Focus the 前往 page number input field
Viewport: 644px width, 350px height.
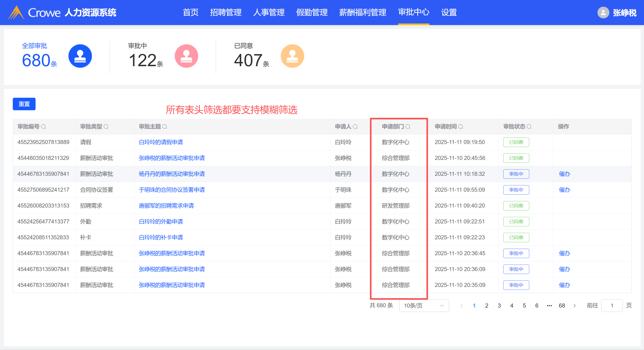(x=612, y=305)
